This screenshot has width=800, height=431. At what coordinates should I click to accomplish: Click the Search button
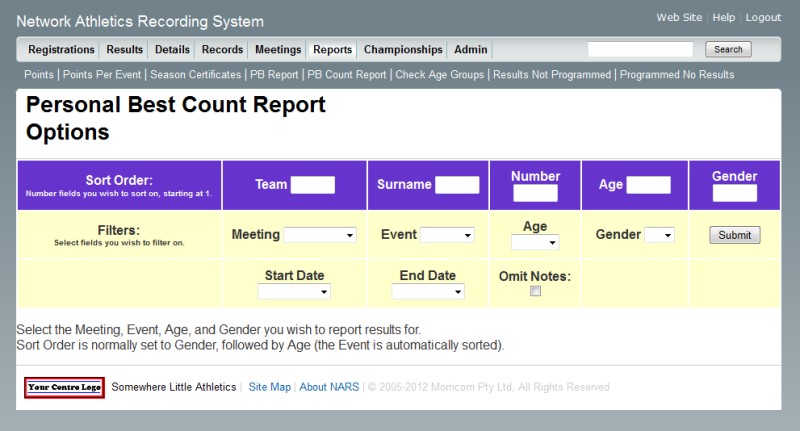[728, 49]
